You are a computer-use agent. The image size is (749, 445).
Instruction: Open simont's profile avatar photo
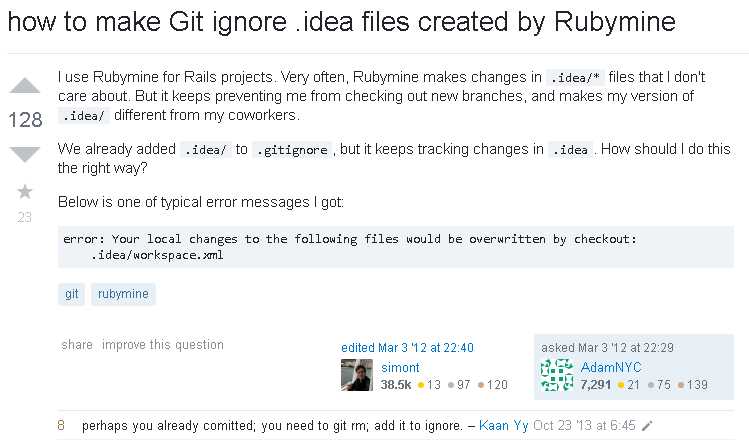[357, 375]
